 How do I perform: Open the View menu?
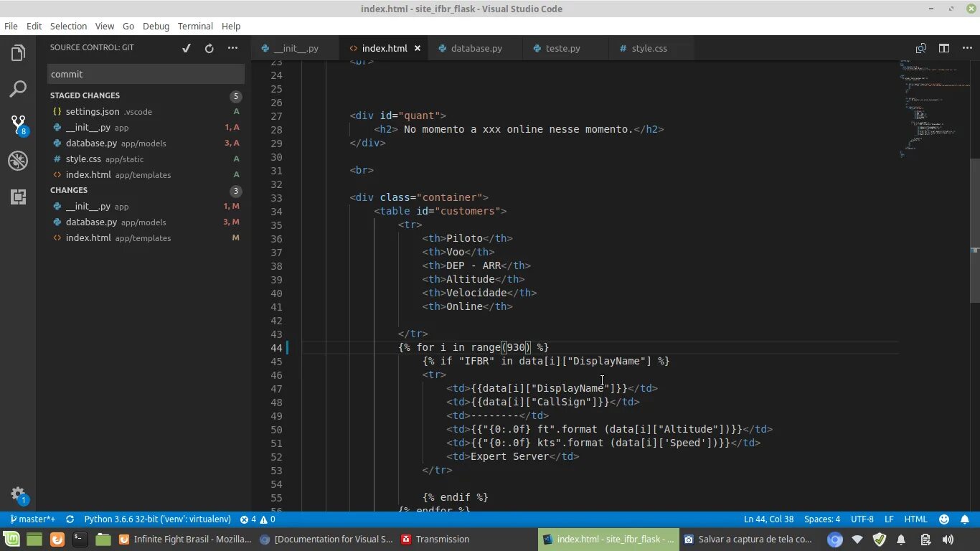click(x=105, y=26)
